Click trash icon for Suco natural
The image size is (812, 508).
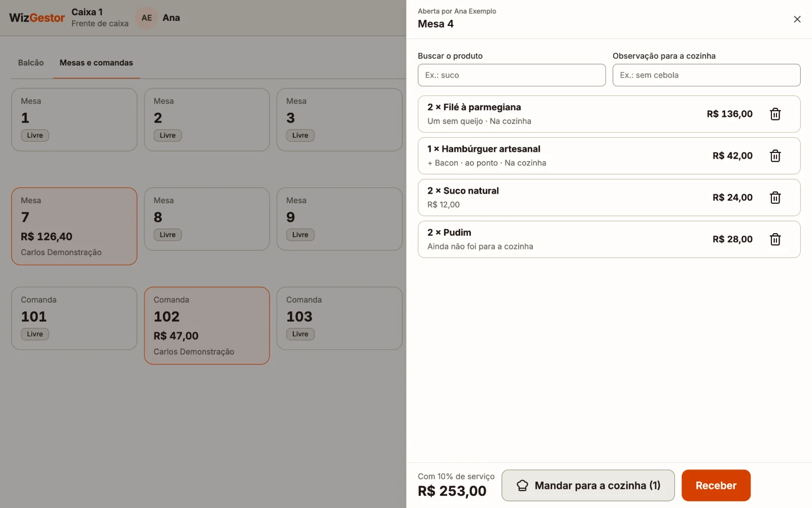(x=775, y=198)
